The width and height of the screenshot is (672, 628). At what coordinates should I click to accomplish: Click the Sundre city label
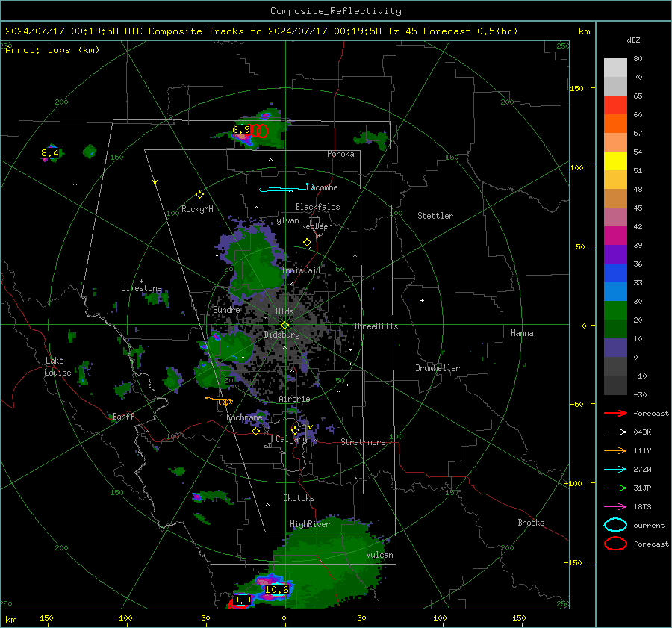[227, 310]
